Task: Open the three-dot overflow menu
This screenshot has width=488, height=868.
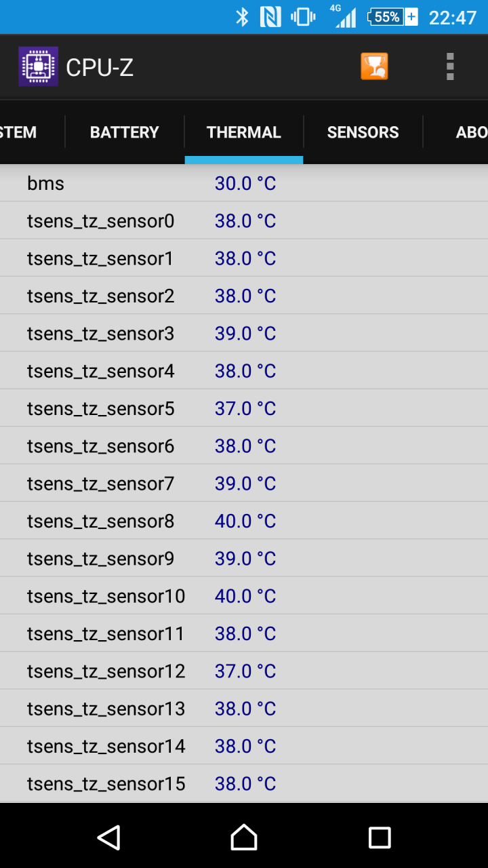Action: click(x=450, y=66)
